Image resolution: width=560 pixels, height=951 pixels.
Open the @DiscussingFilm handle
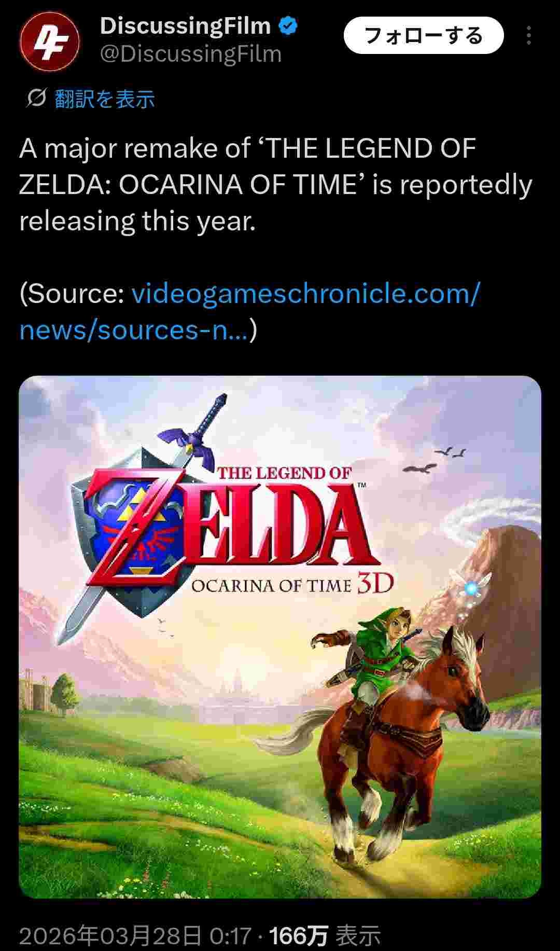[190, 54]
